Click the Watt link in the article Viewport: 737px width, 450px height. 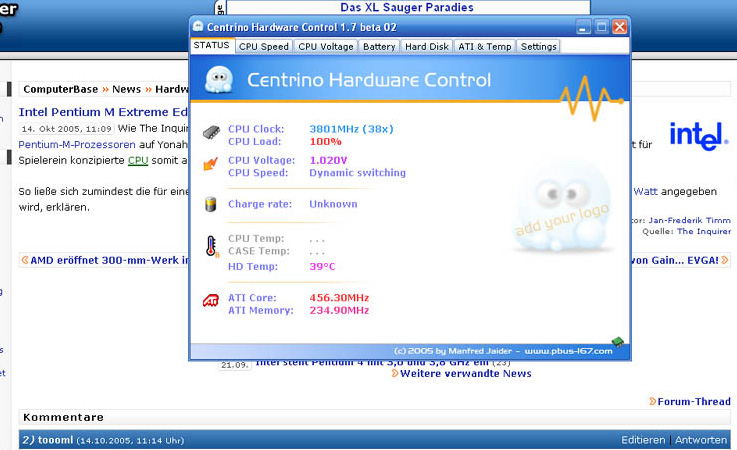point(645,191)
